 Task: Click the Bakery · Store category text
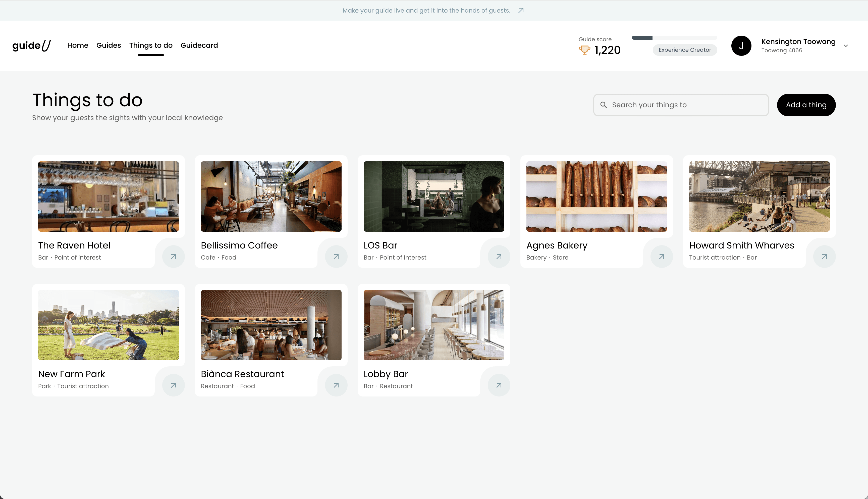click(547, 257)
